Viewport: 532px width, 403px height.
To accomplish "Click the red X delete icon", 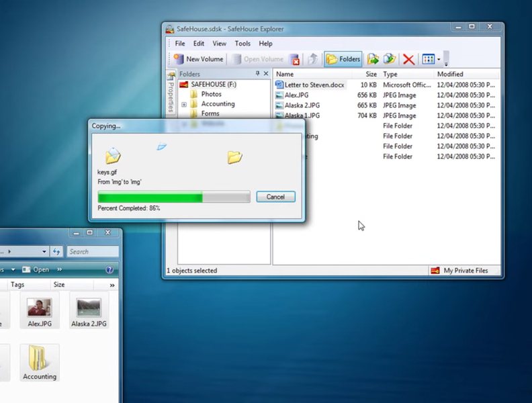I will point(408,59).
